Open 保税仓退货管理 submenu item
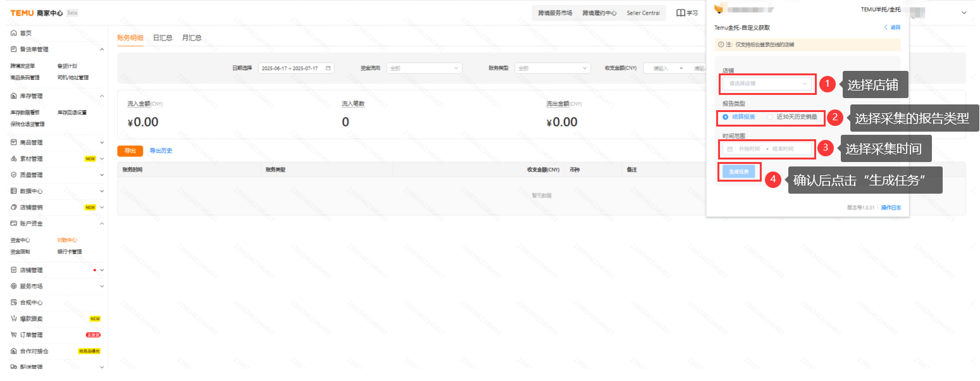Screen dimensions: 980x381 coord(27,124)
